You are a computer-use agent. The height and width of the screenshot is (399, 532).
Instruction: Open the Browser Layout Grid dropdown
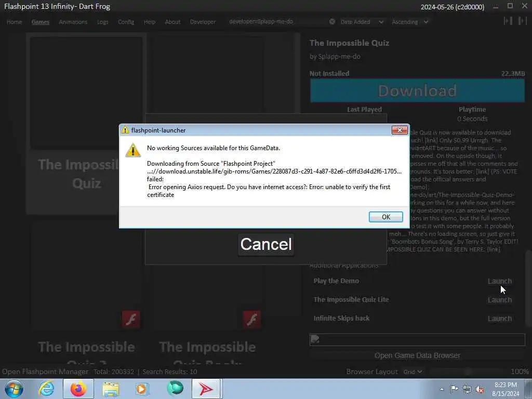(413, 371)
